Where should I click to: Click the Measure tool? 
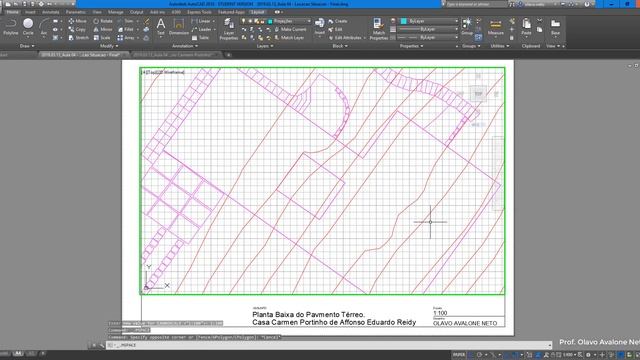[x=496, y=27]
